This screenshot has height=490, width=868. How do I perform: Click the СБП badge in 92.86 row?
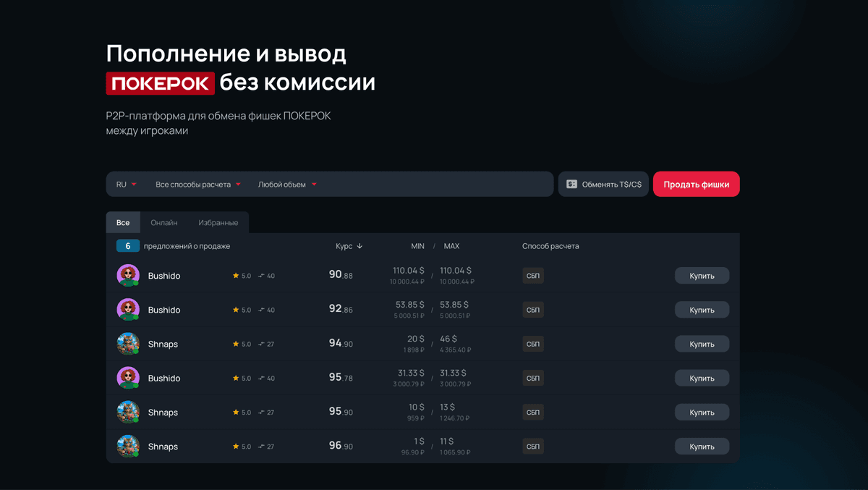click(533, 310)
